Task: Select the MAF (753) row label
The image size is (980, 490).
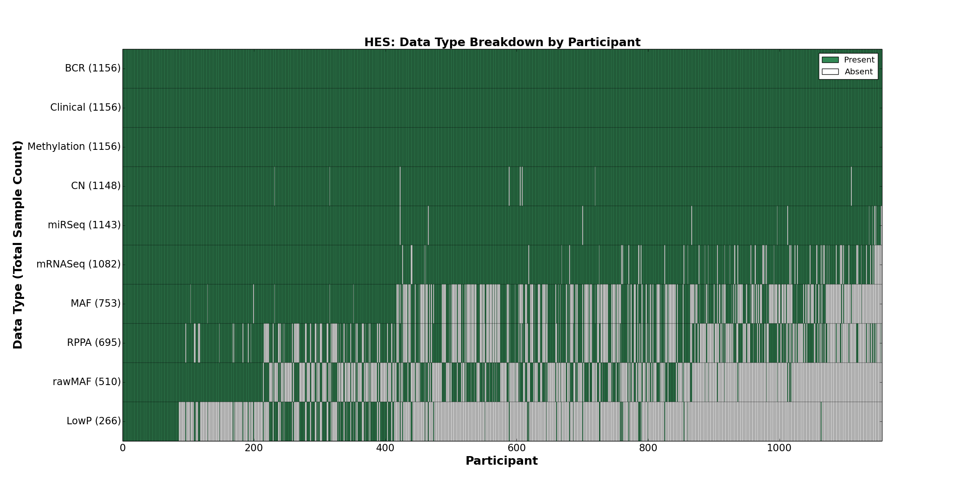Action: [96, 303]
